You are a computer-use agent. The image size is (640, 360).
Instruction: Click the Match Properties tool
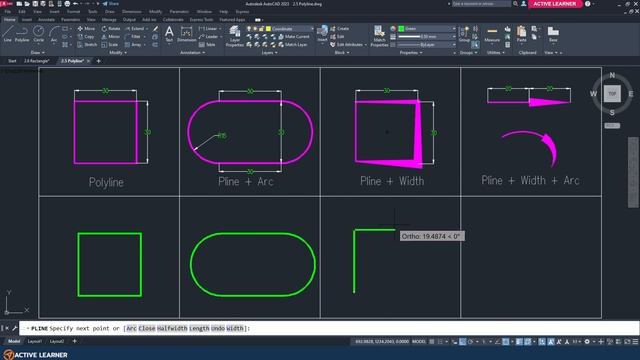(379, 36)
